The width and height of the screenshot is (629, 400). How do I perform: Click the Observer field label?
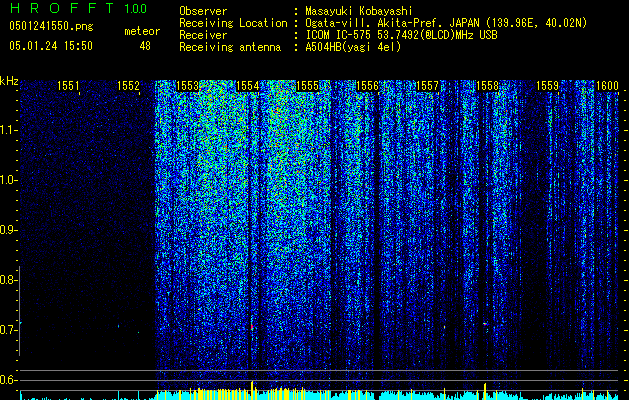pos(203,11)
